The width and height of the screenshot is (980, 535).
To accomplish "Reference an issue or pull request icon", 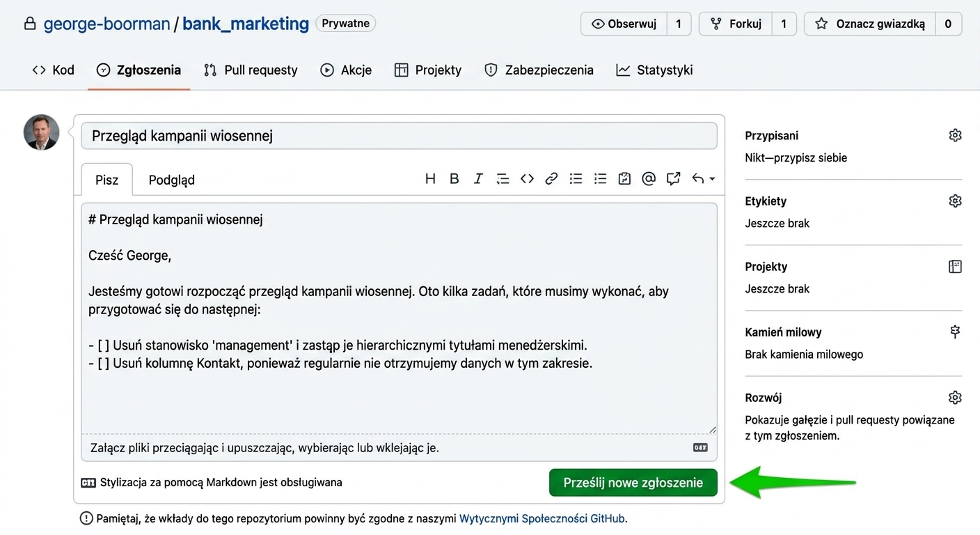I will point(673,179).
